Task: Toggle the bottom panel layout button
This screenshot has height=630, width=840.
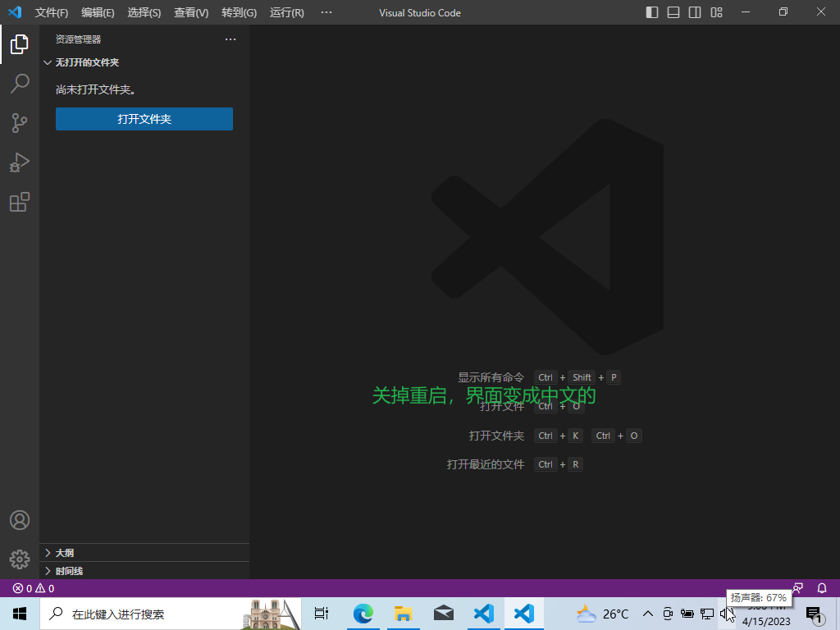Action: (673, 12)
